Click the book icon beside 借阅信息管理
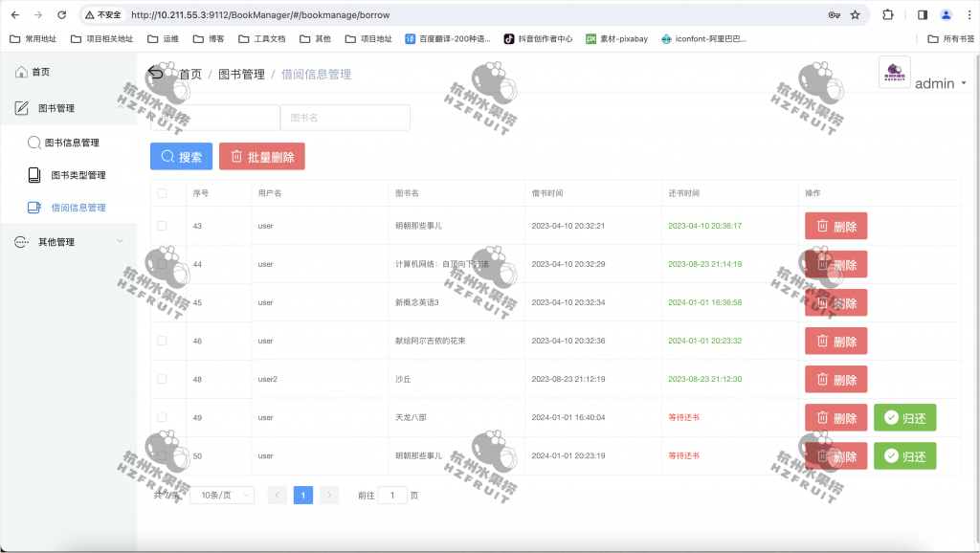Viewport: 980px width, 553px height. [x=33, y=207]
